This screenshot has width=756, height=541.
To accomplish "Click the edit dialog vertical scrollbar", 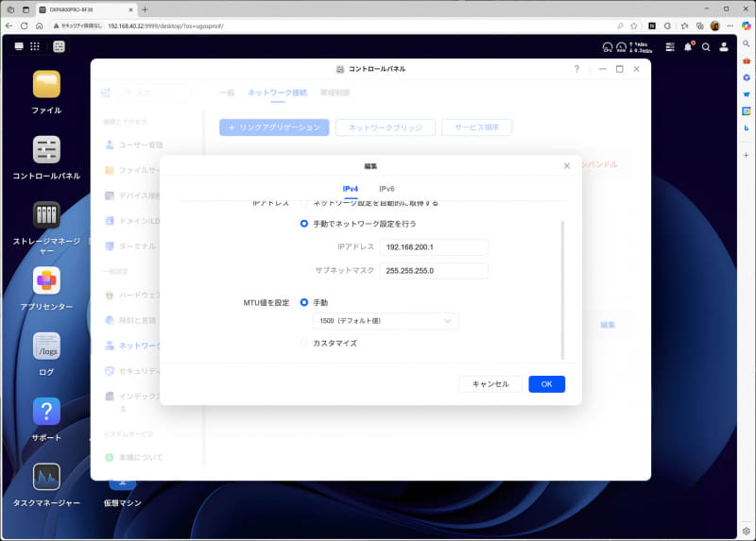I will tap(562, 290).
